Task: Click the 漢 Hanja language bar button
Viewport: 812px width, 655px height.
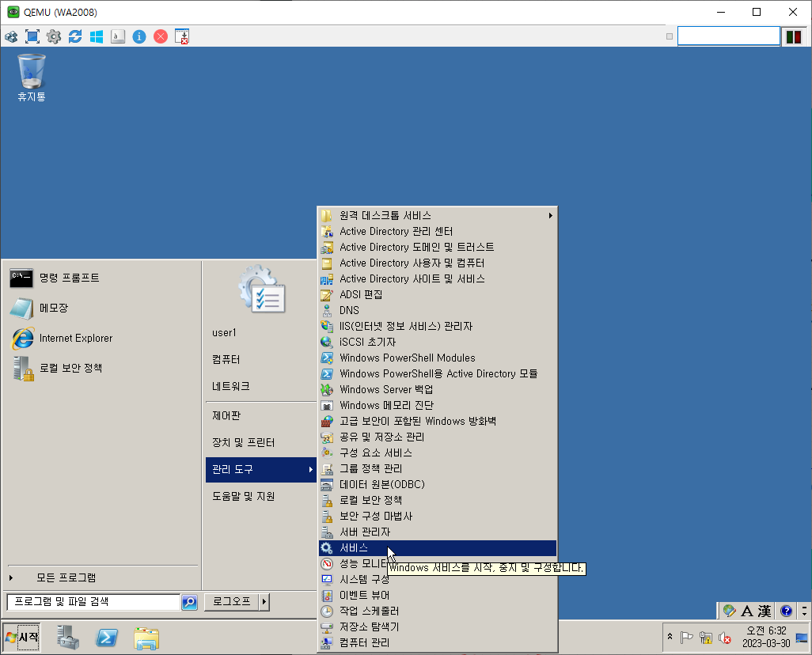Action: pos(765,611)
